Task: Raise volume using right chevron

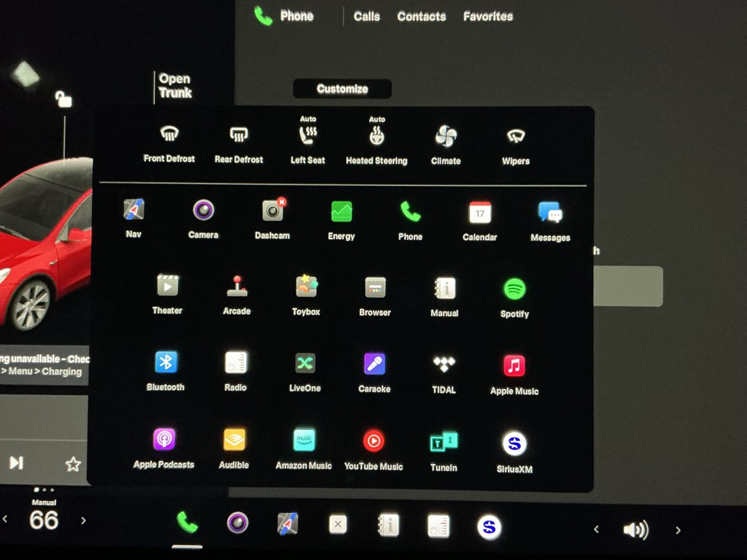Action: coord(678,530)
